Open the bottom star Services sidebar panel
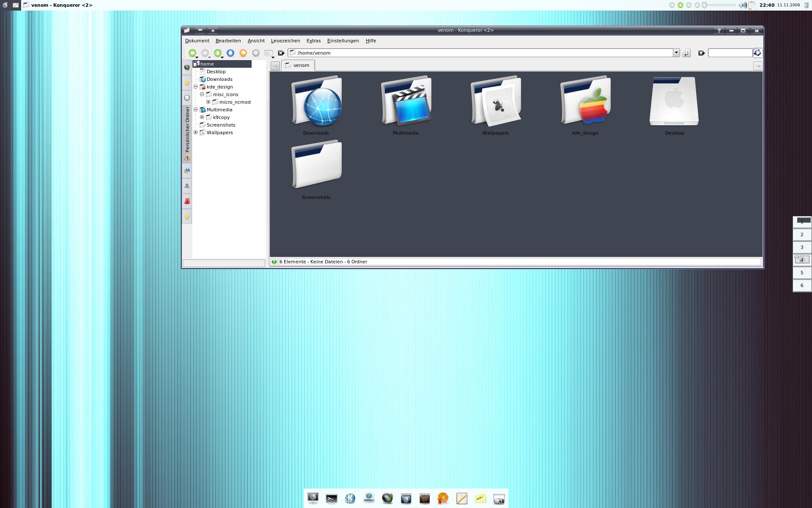 point(187,216)
